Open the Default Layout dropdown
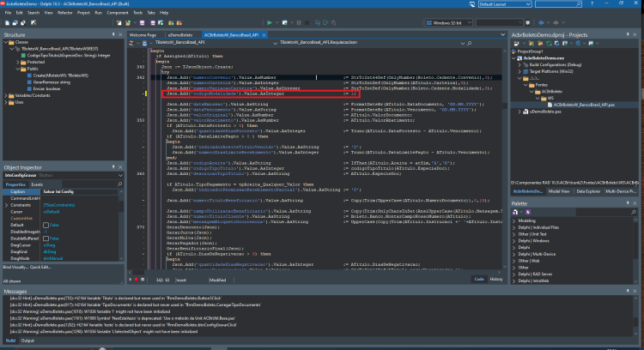644x350 pixels. pyautogui.click(x=505, y=4)
